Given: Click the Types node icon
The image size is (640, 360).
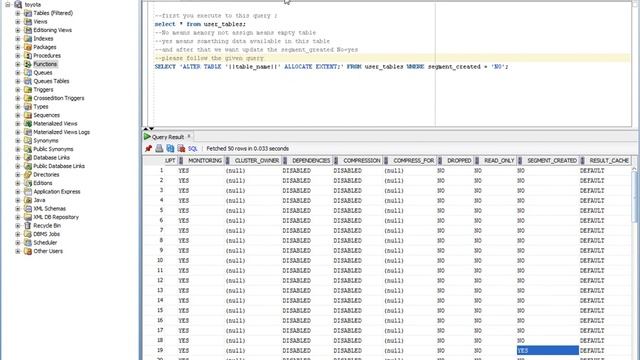Looking at the screenshot, I should click(28, 107).
